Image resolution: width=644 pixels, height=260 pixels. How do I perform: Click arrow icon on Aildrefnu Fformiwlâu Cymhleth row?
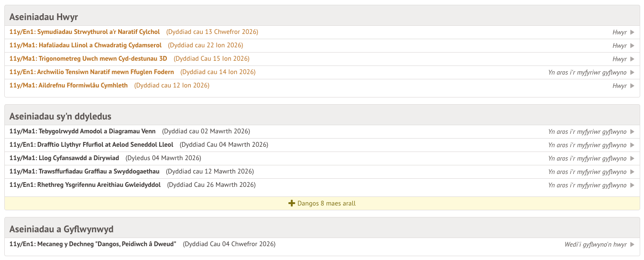632,86
